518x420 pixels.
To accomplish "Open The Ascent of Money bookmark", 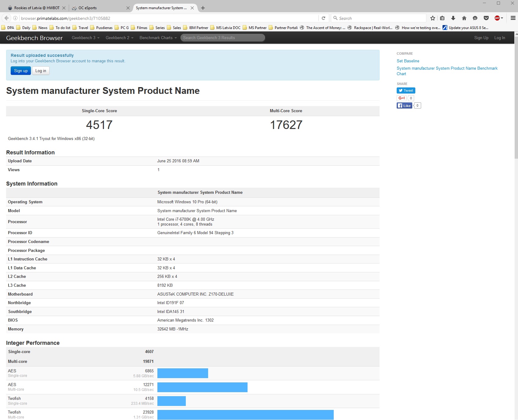I will click(x=323, y=28).
